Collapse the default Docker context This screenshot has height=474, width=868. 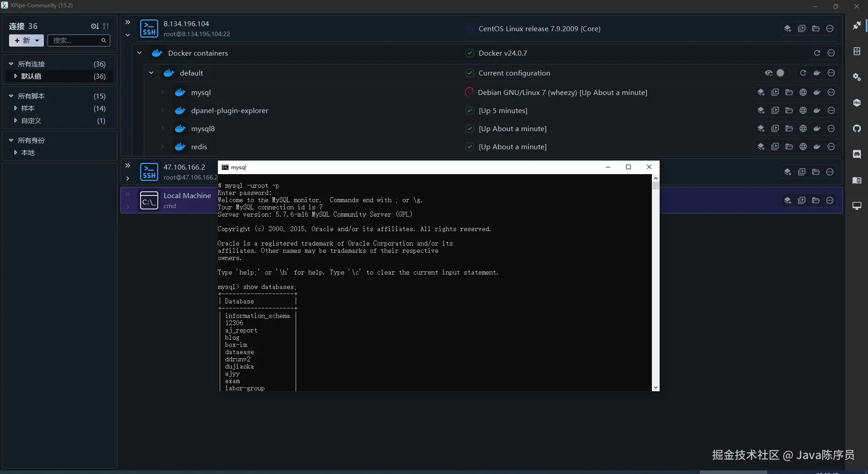coord(151,73)
